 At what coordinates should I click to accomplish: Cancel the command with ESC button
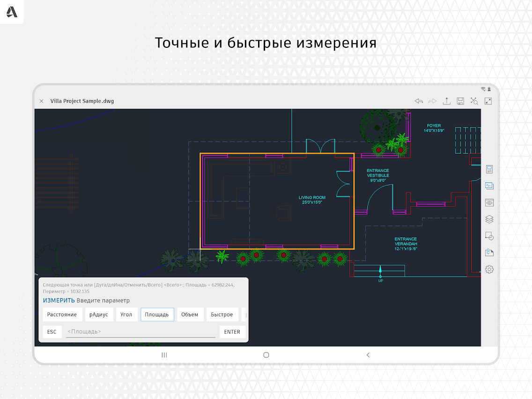(x=52, y=332)
